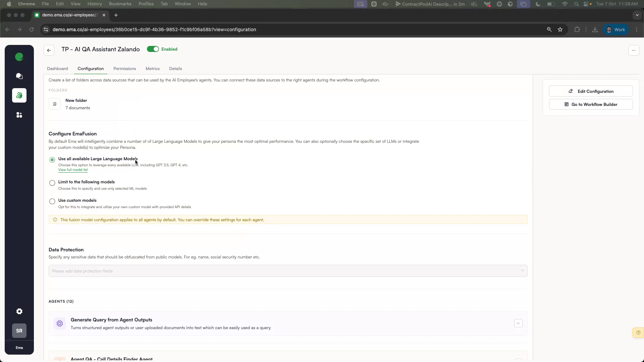Select the Use custom models radio button

coord(52,201)
